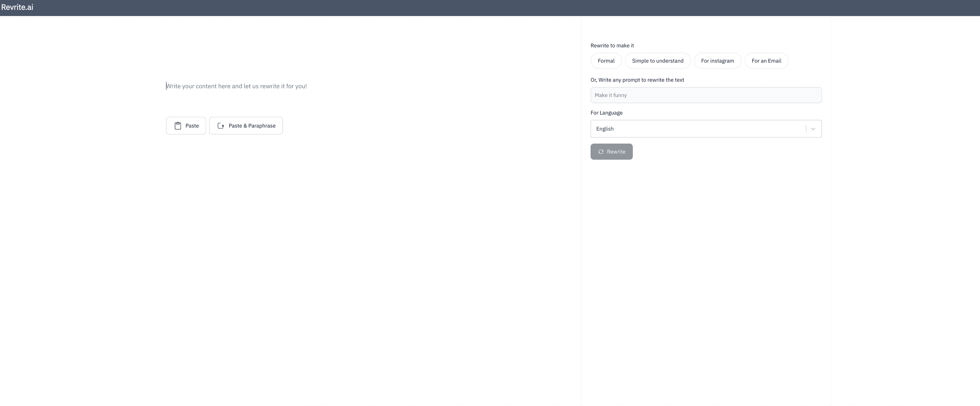This screenshot has height=406, width=980.
Task: Focus the Make it funny prompt field
Action: tap(706, 95)
